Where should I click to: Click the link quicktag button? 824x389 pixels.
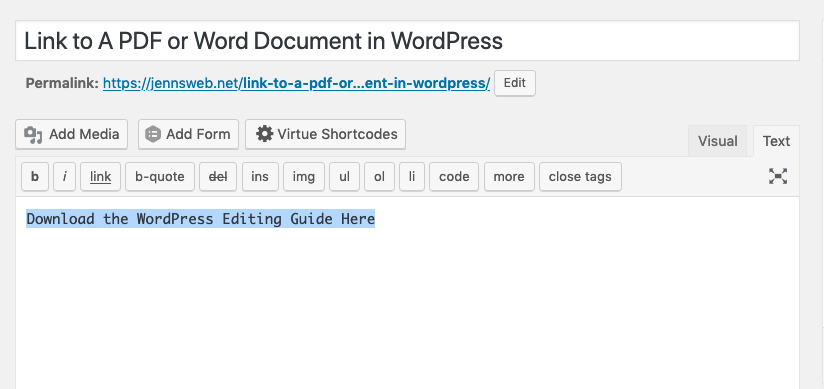100,177
